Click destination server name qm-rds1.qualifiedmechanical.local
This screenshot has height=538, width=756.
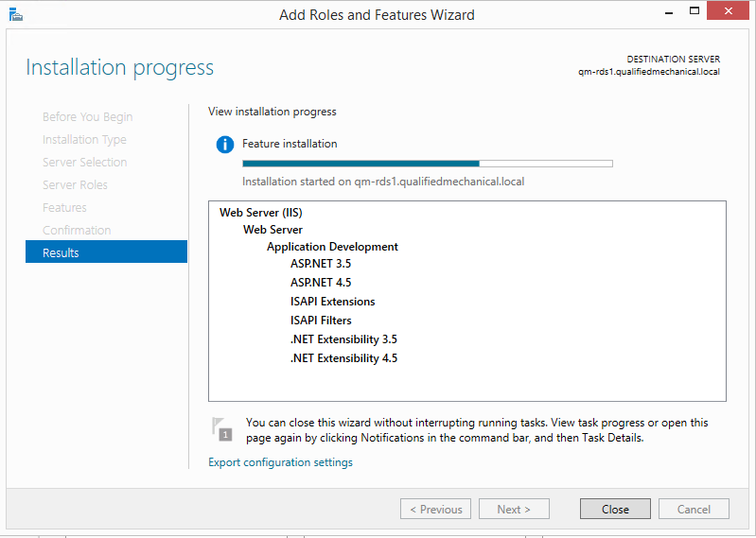649,72
